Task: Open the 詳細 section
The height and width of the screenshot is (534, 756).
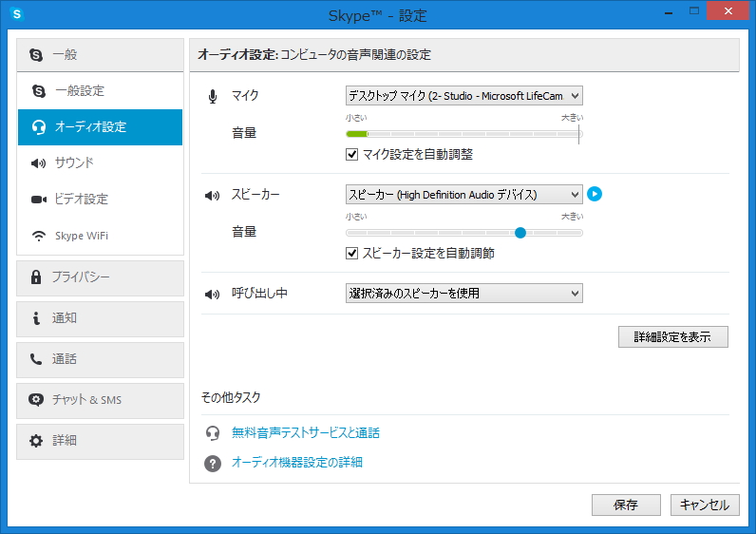Action: point(101,442)
